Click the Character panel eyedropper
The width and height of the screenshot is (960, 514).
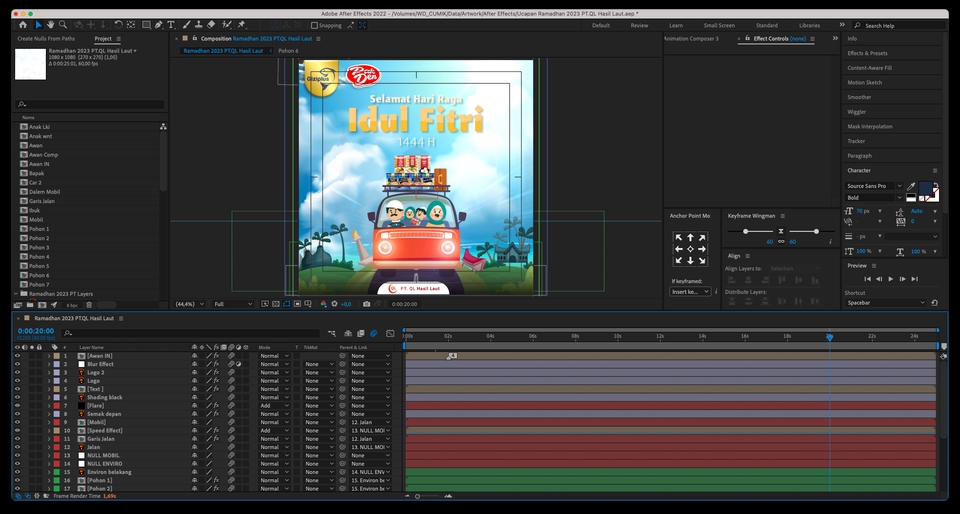click(x=911, y=186)
